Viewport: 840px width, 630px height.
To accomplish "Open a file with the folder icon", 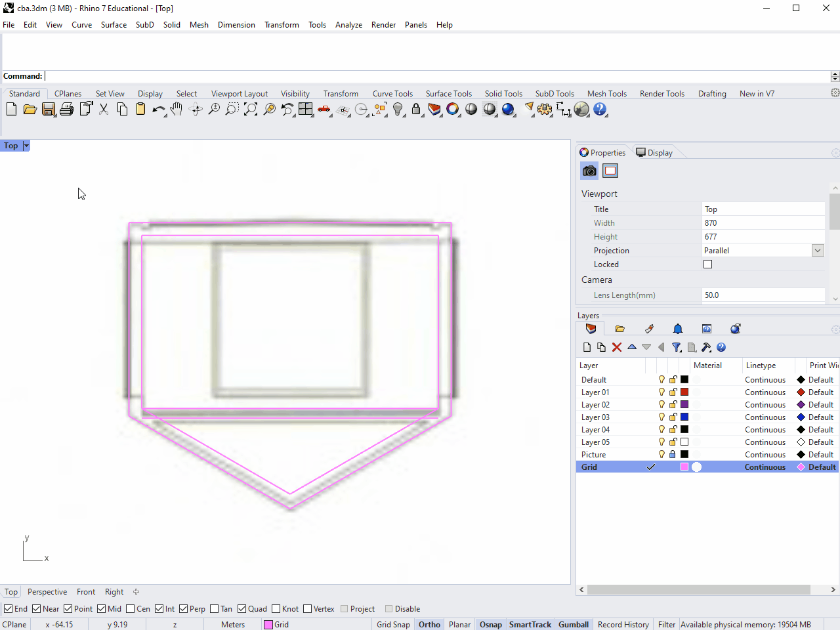I will click(30, 110).
